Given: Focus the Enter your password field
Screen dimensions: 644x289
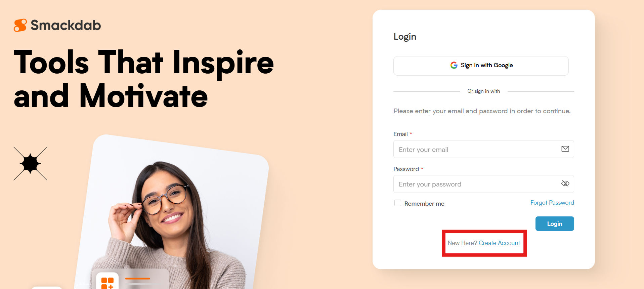Looking at the screenshot, I should 484,184.
